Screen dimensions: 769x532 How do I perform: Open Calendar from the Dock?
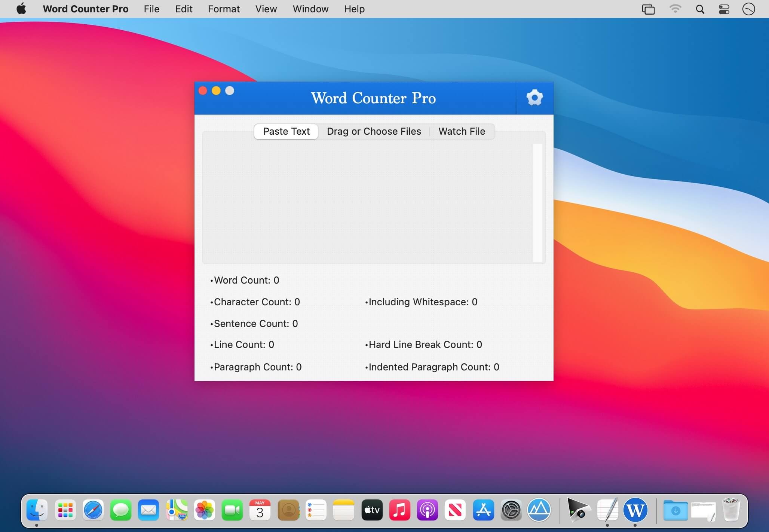pos(260,510)
